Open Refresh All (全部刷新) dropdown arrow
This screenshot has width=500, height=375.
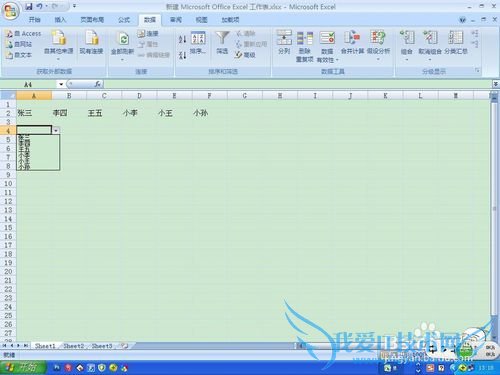click(122, 60)
